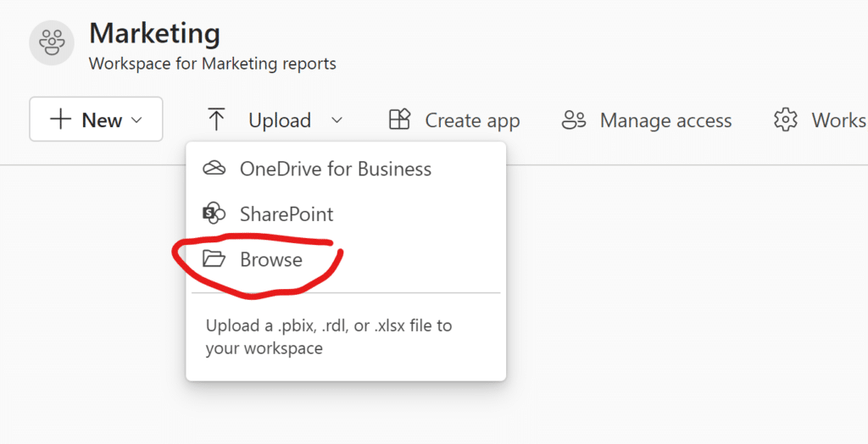The image size is (868, 444).
Task: Click the SharePoint logo icon
Action: point(214,214)
